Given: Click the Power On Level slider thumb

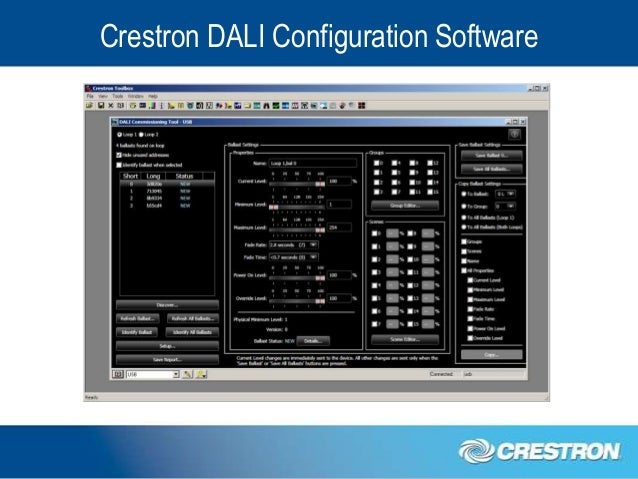Looking at the screenshot, I should (320, 278).
